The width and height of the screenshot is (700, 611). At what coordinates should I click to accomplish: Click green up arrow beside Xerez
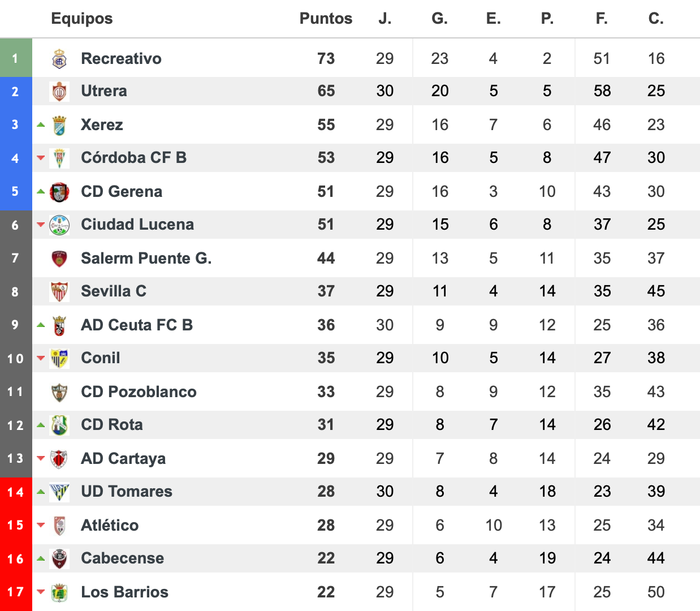41,124
